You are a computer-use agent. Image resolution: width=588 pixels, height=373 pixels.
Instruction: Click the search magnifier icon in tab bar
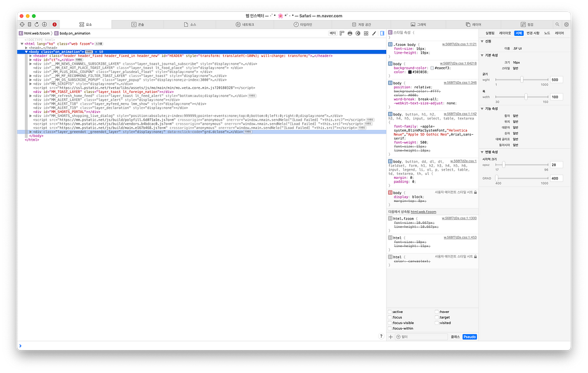click(x=557, y=24)
